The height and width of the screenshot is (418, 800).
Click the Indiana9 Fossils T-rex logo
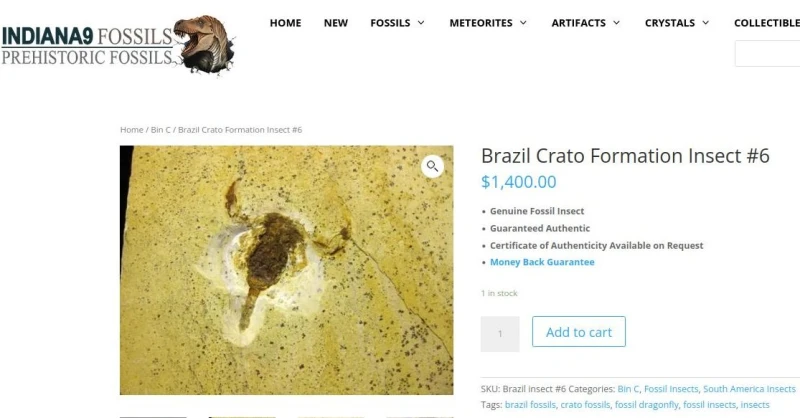tap(119, 45)
